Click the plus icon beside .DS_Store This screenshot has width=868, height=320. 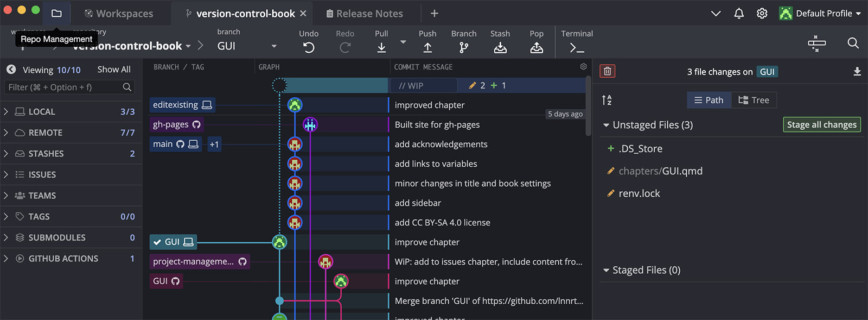click(611, 148)
